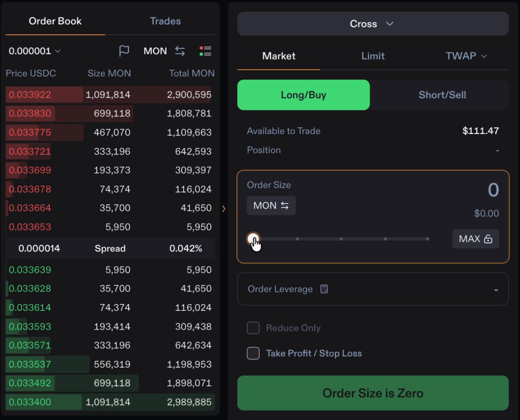520x420 pixels.
Task: Select the bid price 0.033571
Action: point(30,345)
